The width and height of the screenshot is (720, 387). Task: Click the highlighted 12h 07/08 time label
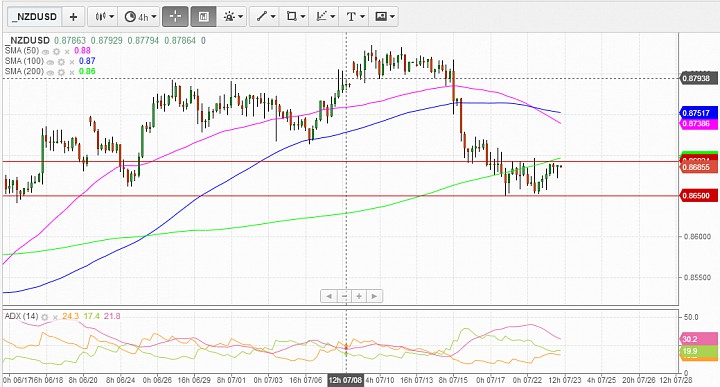tap(345, 380)
